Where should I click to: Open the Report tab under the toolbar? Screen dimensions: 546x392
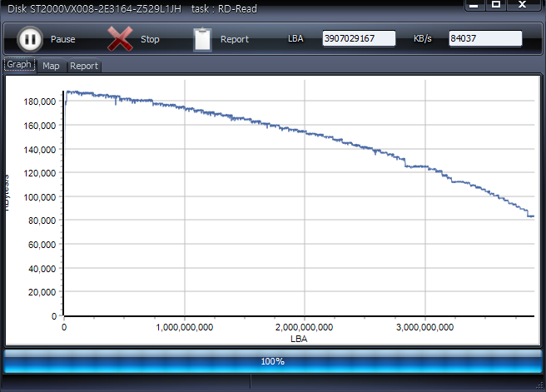[84, 66]
